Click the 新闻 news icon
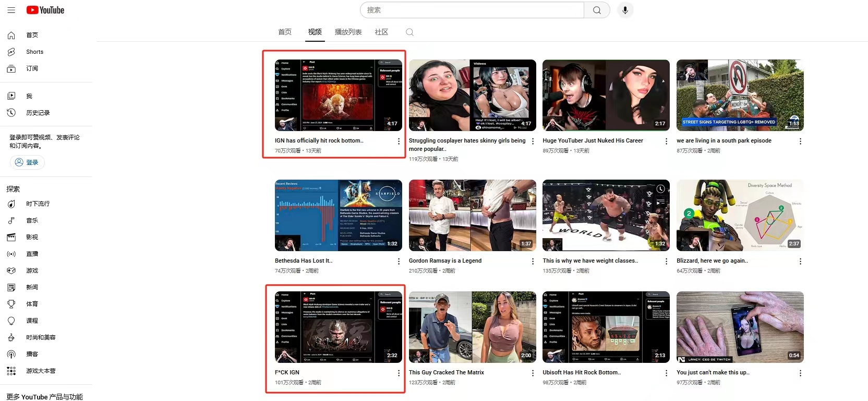Screen dimensions: 868x401 pos(11,287)
